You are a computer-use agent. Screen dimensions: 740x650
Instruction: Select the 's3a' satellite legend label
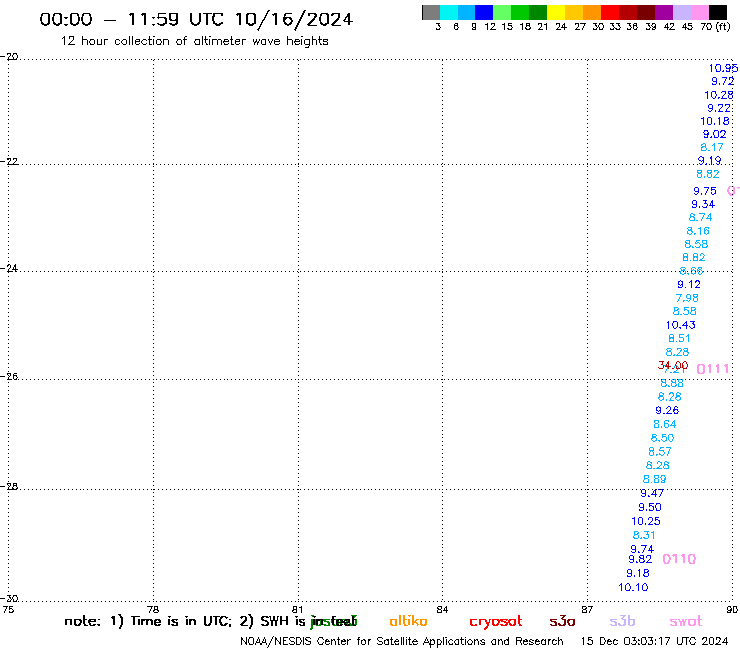pos(562,621)
